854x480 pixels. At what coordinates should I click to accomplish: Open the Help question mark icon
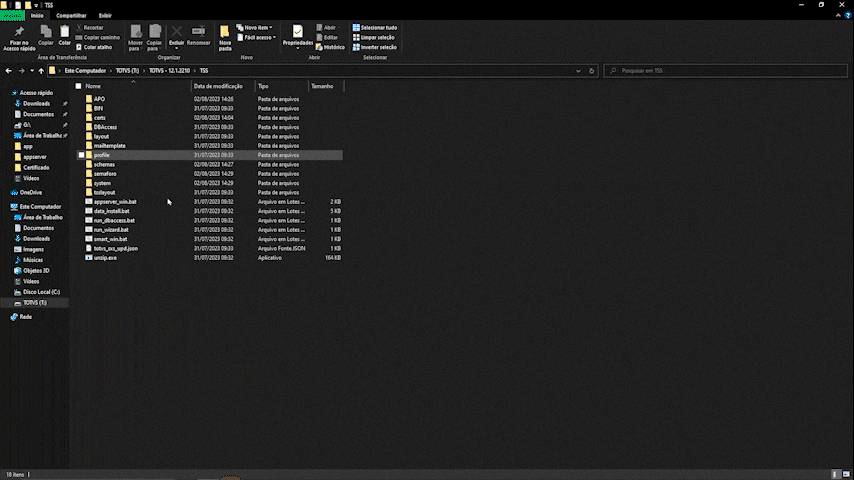coord(847,16)
